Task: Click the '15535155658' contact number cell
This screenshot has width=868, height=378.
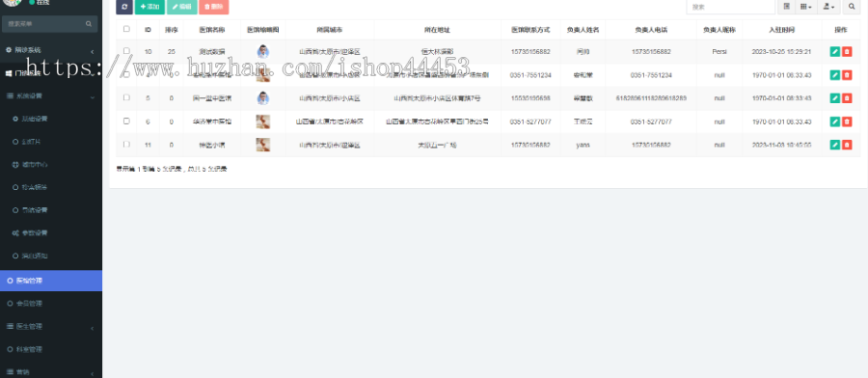Action: click(530, 98)
